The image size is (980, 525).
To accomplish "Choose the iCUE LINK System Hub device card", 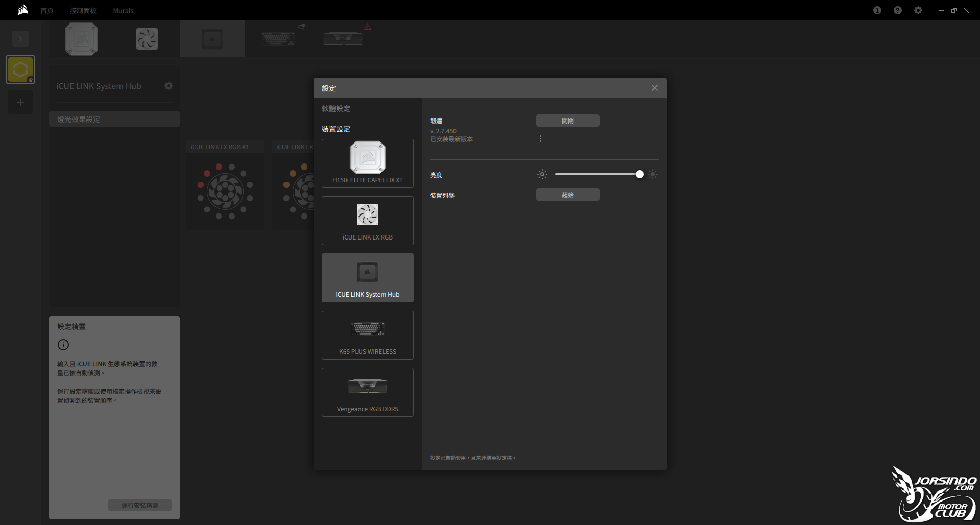I will click(368, 278).
